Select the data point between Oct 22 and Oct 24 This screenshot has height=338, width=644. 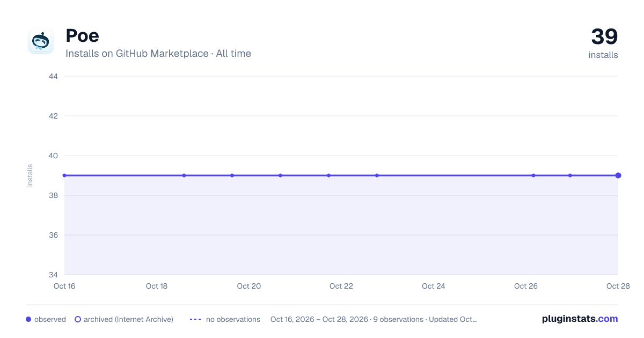pyautogui.click(x=377, y=175)
